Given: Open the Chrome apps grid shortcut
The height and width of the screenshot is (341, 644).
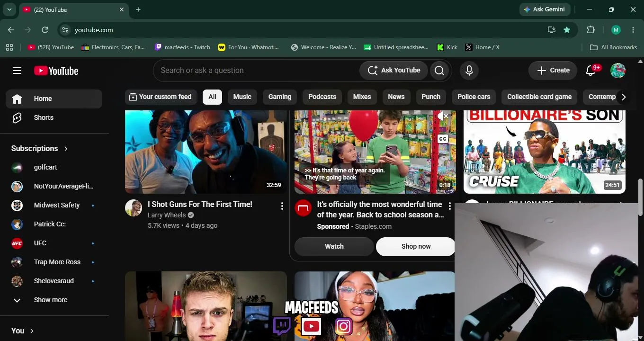Looking at the screenshot, I should (9, 47).
